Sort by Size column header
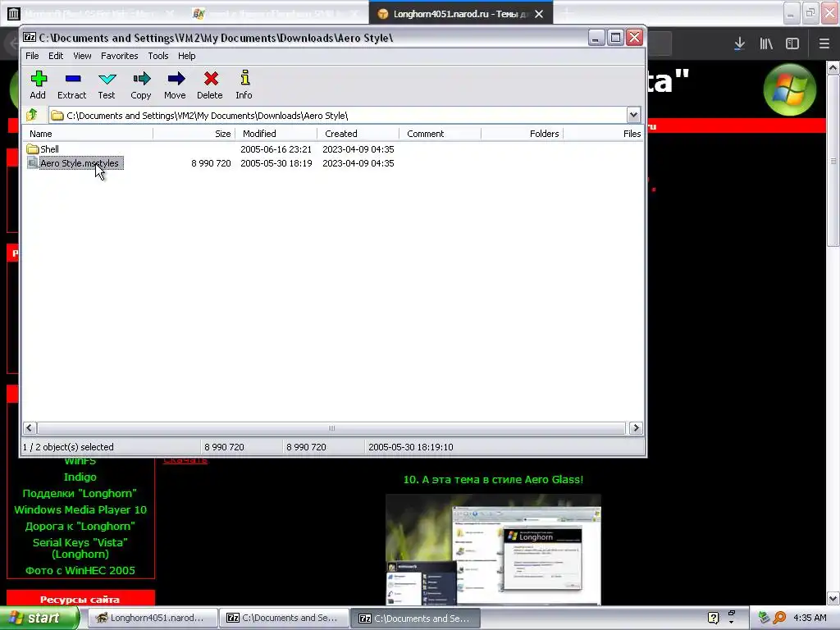The image size is (840, 630). [194, 134]
